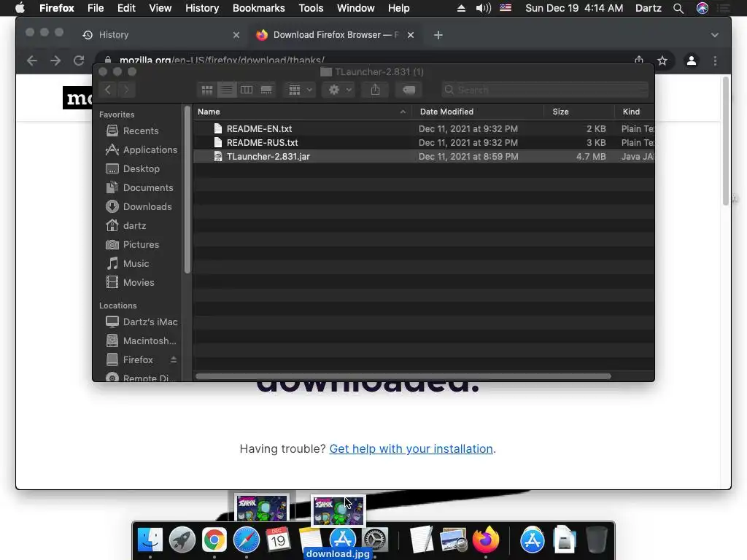The width and height of the screenshot is (747, 560).
Task: Open the Apple menu
Action: pyautogui.click(x=20, y=8)
